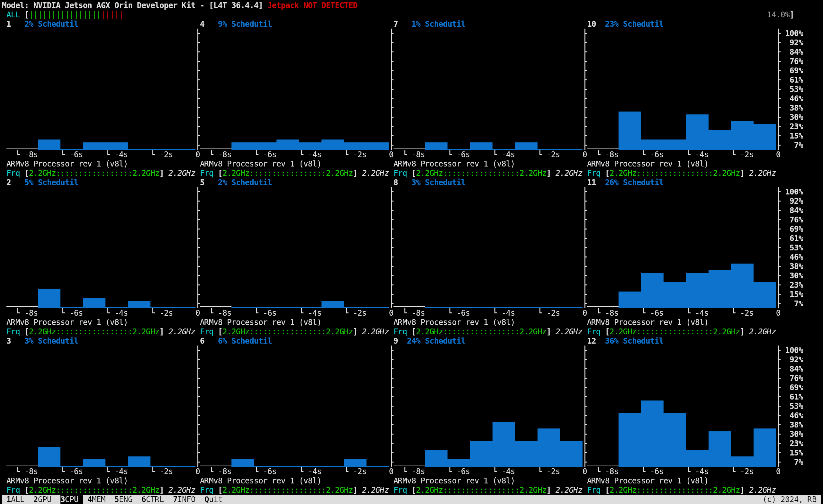
Task: Click the currently active 3CPU tab
Action: pos(69,499)
